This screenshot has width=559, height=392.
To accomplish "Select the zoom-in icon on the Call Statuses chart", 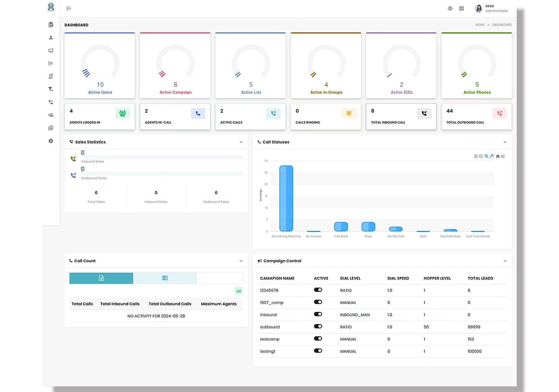I will (x=476, y=156).
